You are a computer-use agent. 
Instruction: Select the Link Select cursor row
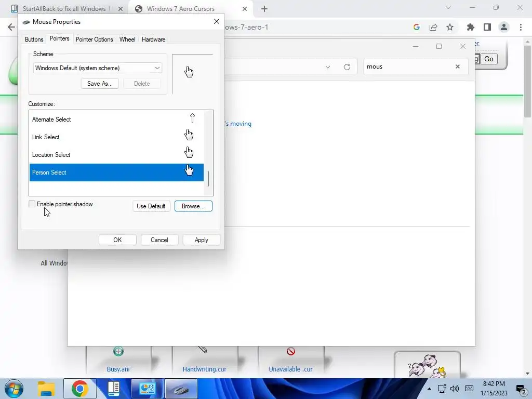116,137
